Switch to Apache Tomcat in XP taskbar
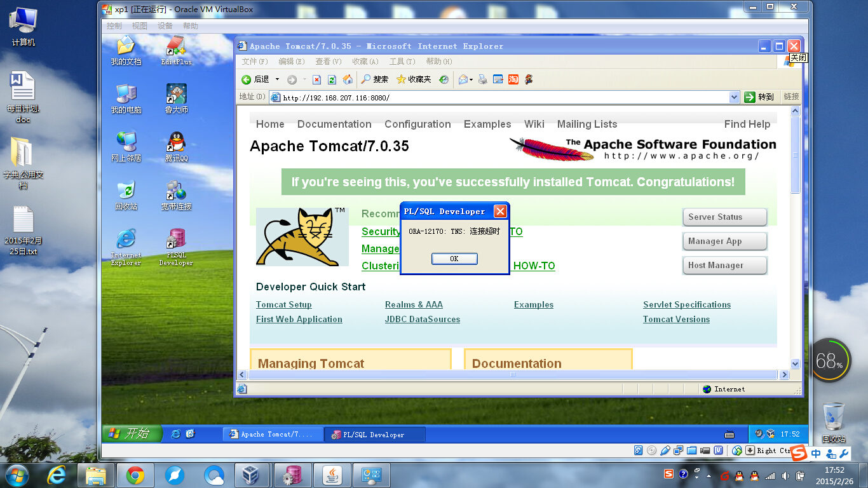 point(273,435)
